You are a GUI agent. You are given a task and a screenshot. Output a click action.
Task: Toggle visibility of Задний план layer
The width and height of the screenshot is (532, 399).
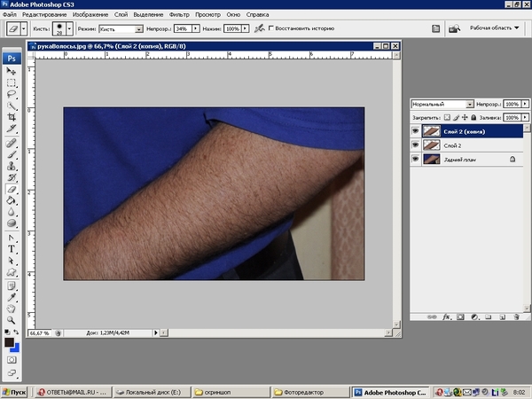click(x=416, y=159)
